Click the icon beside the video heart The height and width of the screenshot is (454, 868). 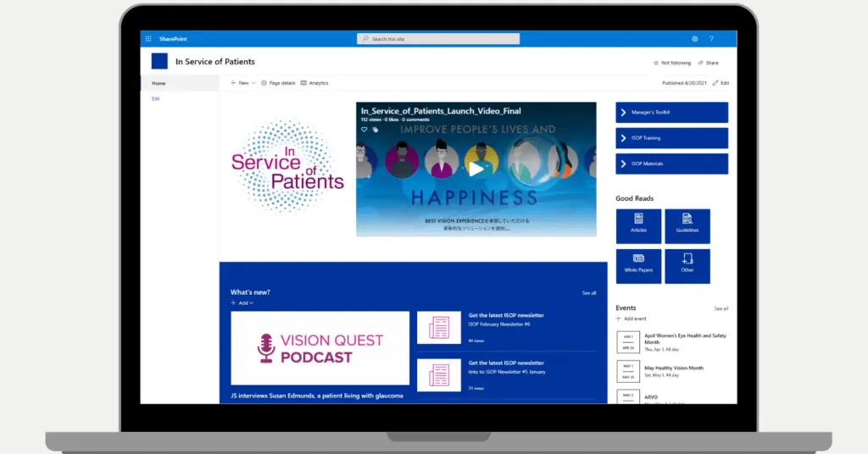[376, 130]
